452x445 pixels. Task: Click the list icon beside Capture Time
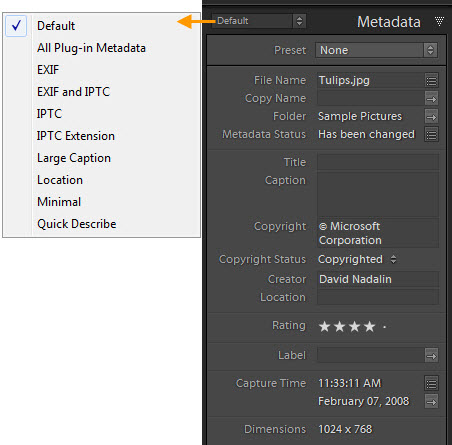click(x=431, y=383)
